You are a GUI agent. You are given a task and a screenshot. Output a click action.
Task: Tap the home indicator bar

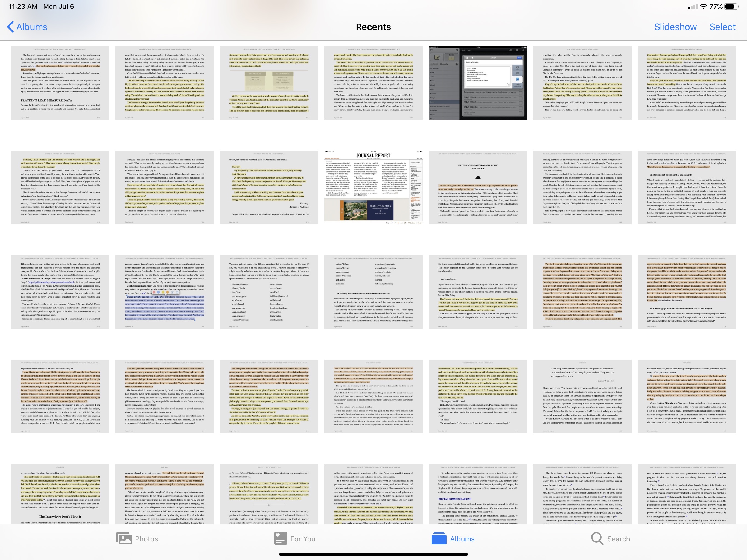coord(373,554)
